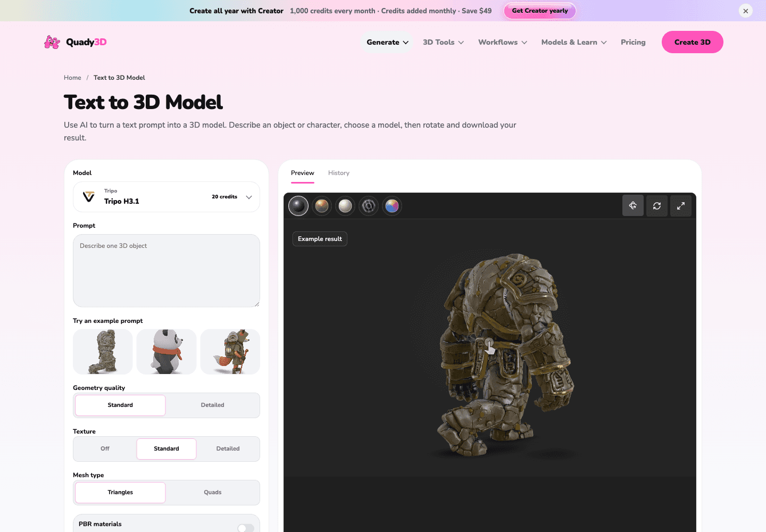766x532 pixels.
Task: Click the Create 3D button
Action: [x=693, y=42]
